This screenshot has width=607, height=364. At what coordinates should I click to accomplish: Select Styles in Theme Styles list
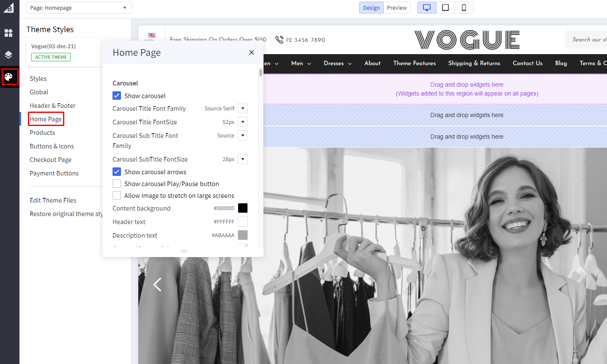(38, 79)
